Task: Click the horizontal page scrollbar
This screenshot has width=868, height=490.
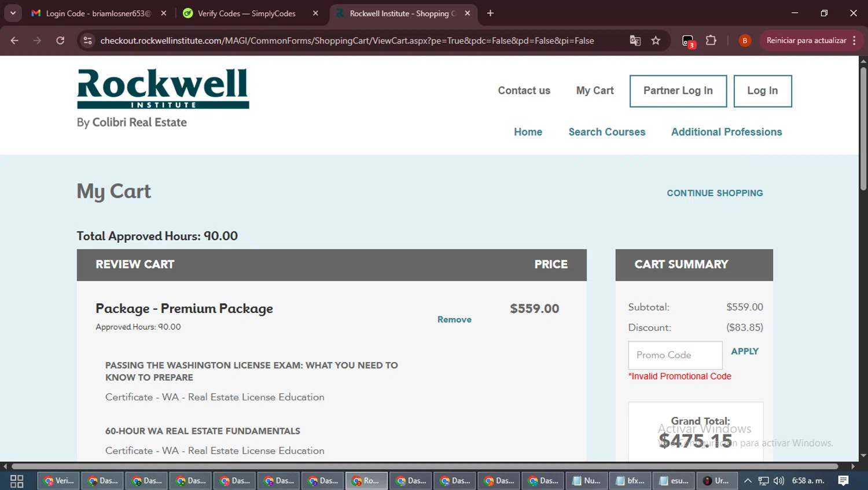Action: tap(425, 466)
